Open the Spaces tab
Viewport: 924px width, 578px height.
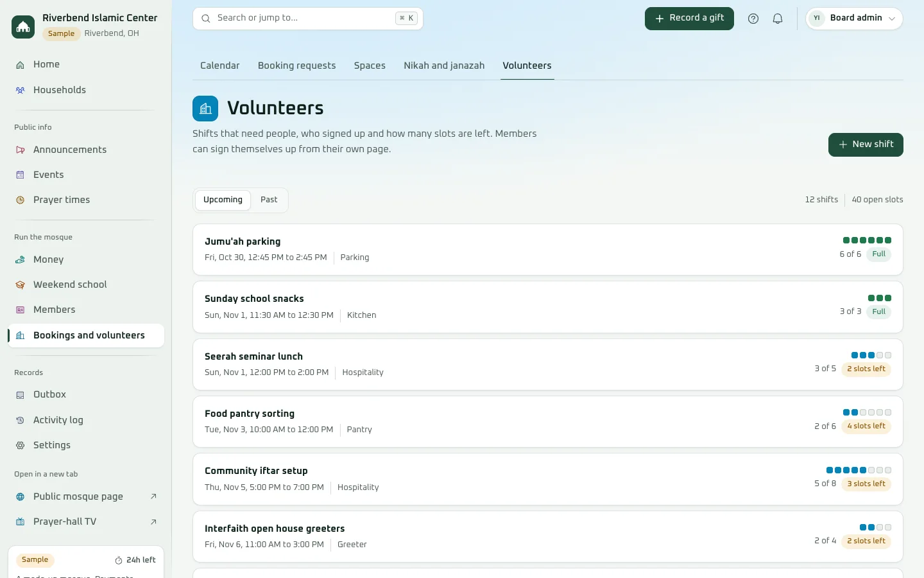pyautogui.click(x=370, y=66)
